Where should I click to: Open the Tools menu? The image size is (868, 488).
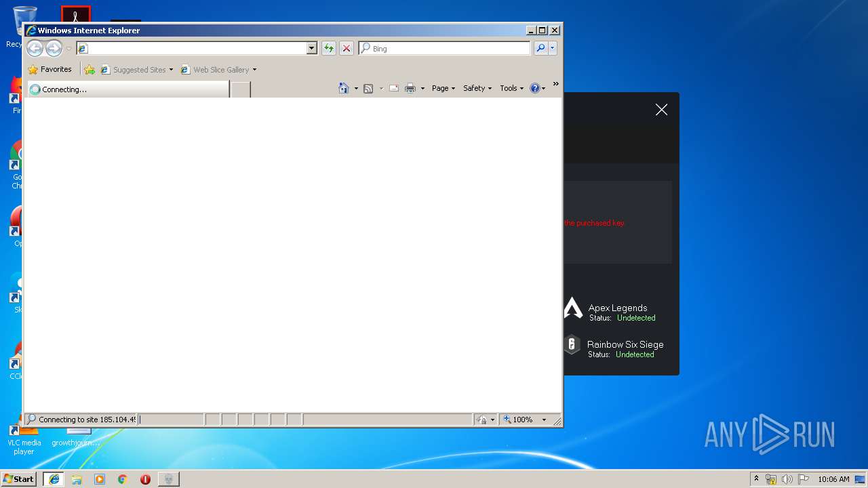pos(511,88)
